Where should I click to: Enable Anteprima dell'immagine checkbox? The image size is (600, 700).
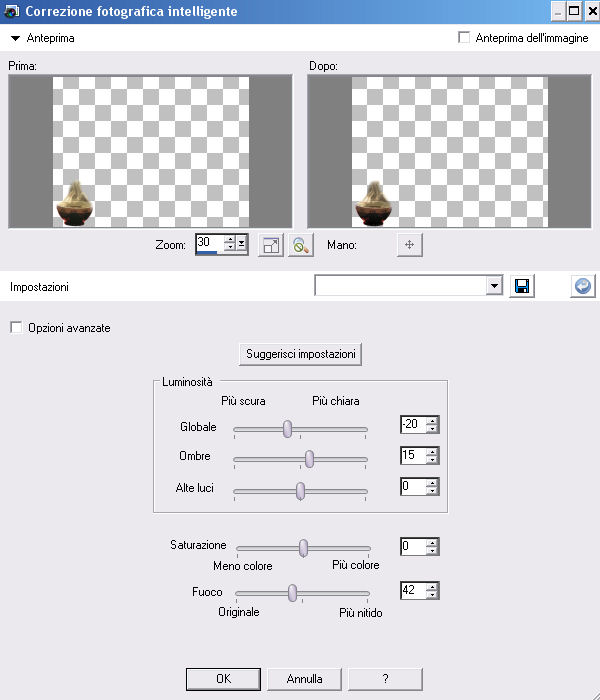[x=464, y=38]
